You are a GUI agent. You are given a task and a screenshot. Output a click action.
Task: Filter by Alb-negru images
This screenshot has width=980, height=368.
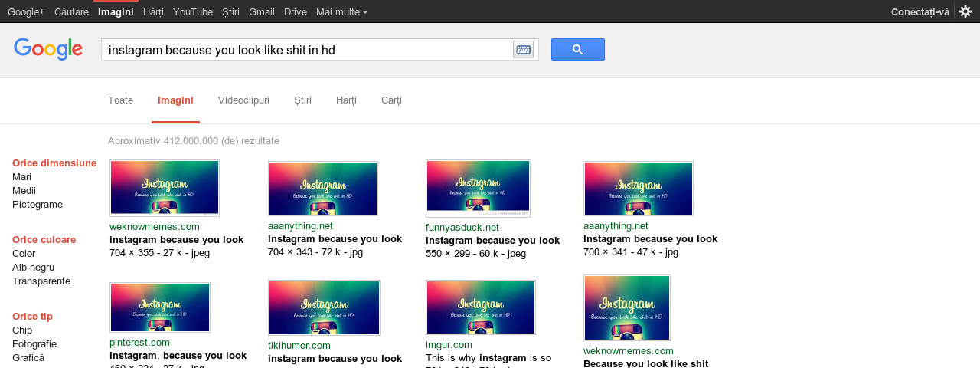33,267
